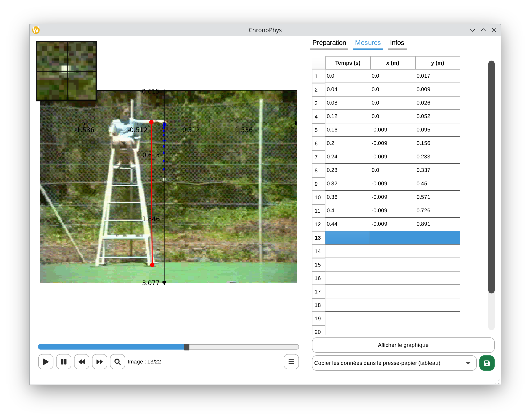Click the magnifying glass zoom icon
This screenshot has width=531, height=420.
pyautogui.click(x=118, y=361)
